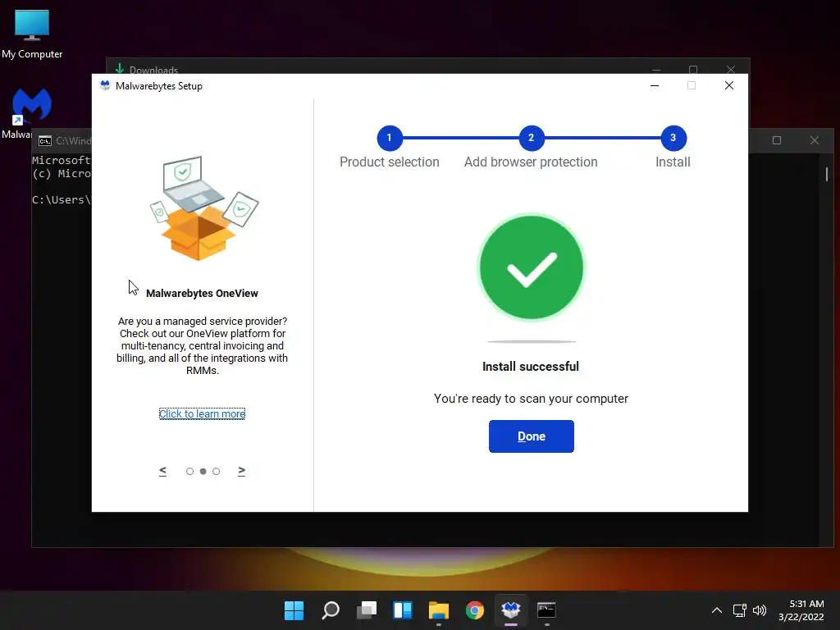Go to previous carousel slide arrow
The width and height of the screenshot is (840, 630).
162,471
